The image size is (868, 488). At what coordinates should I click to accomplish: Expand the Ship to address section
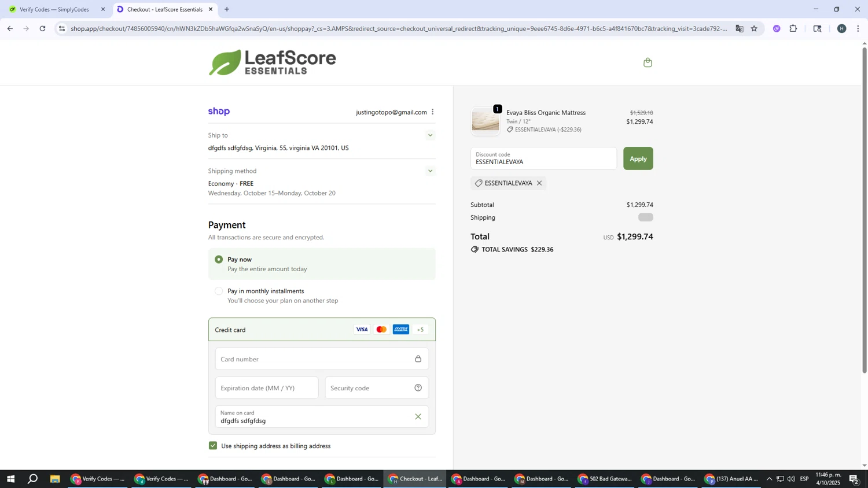click(430, 135)
